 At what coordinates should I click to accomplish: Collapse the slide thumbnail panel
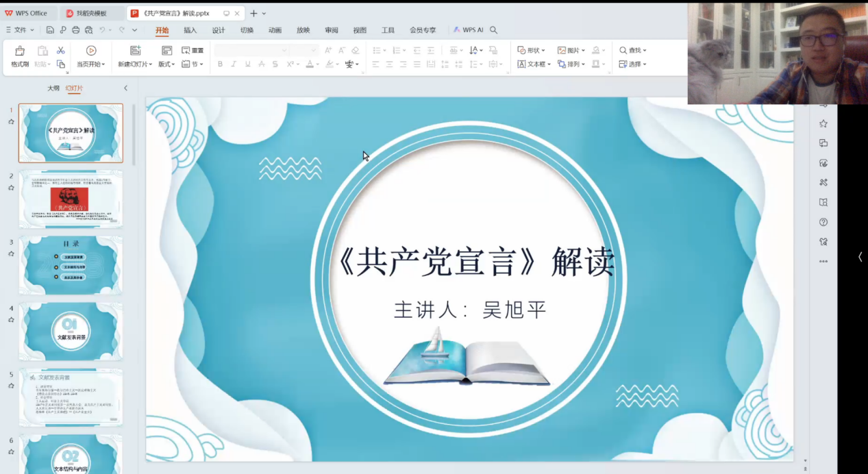pos(125,88)
